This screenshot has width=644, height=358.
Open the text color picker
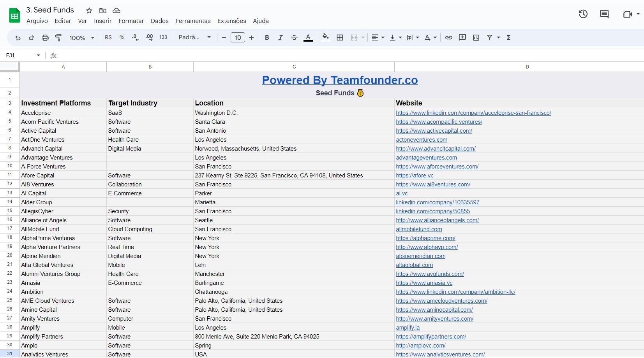click(x=308, y=38)
